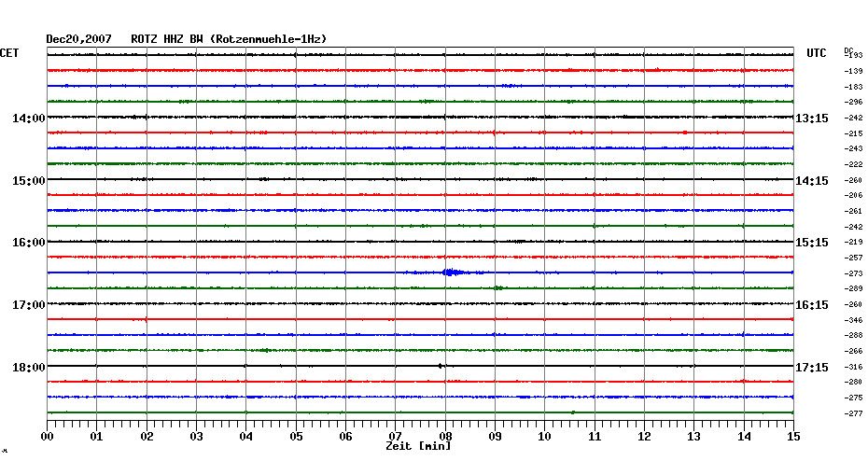Click the date label Dec20,2007
868x461 pixels.
tap(78, 39)
